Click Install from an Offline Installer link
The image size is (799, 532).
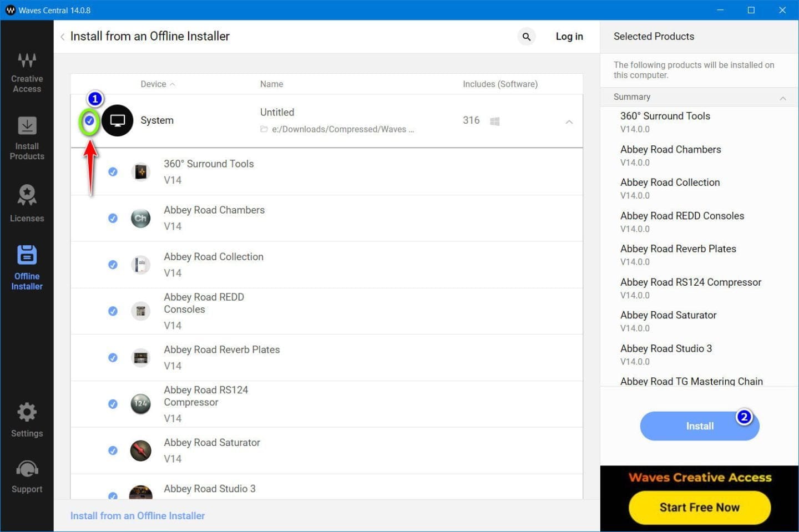(x=138, y=516)
